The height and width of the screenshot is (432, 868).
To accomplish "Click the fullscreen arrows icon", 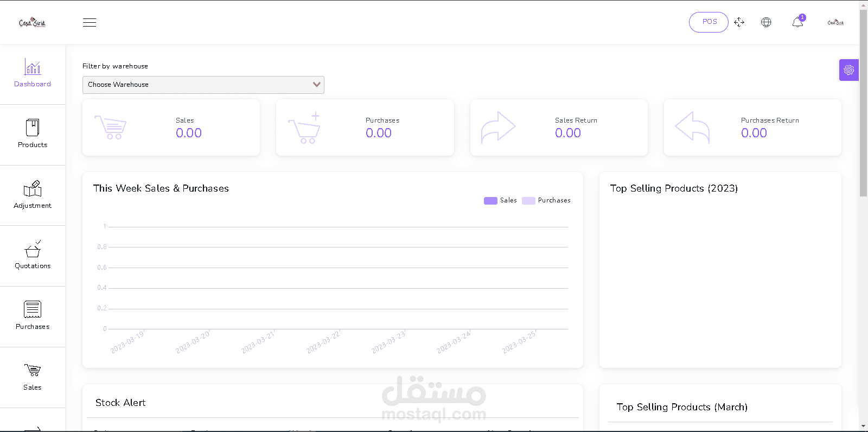I will [x=739, y=22].
